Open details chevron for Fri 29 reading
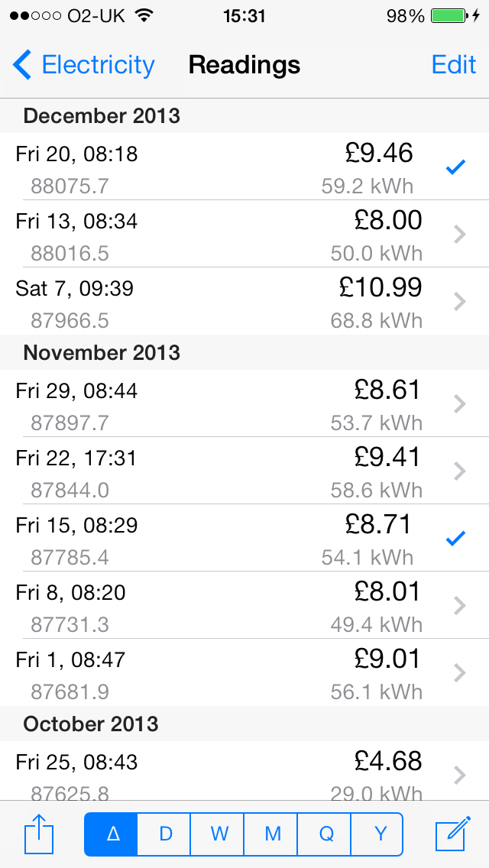The height and width of the screenshot is (868, 489). [459, 404]
